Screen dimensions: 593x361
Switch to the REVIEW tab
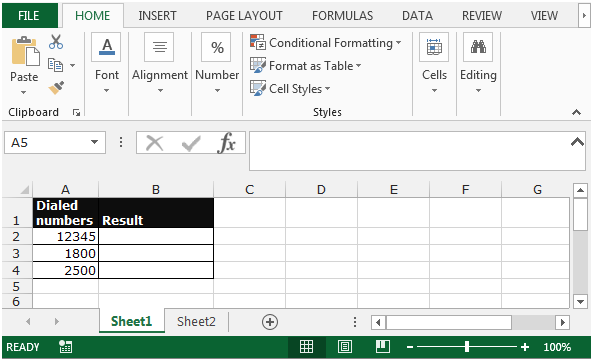(482, 15)
